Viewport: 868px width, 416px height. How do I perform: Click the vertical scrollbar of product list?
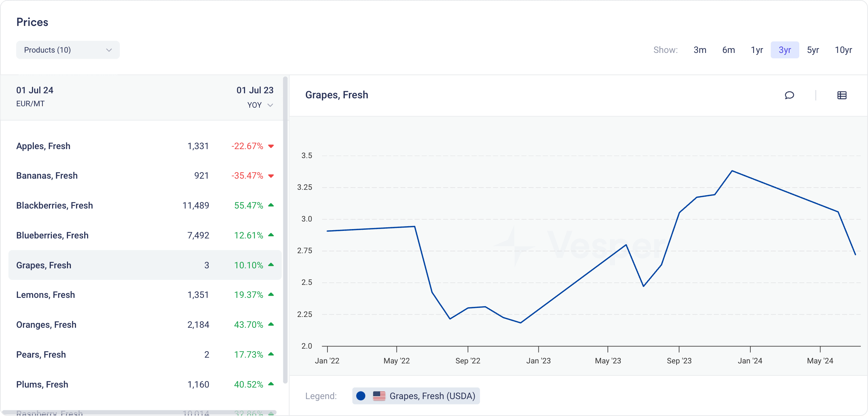285,230
